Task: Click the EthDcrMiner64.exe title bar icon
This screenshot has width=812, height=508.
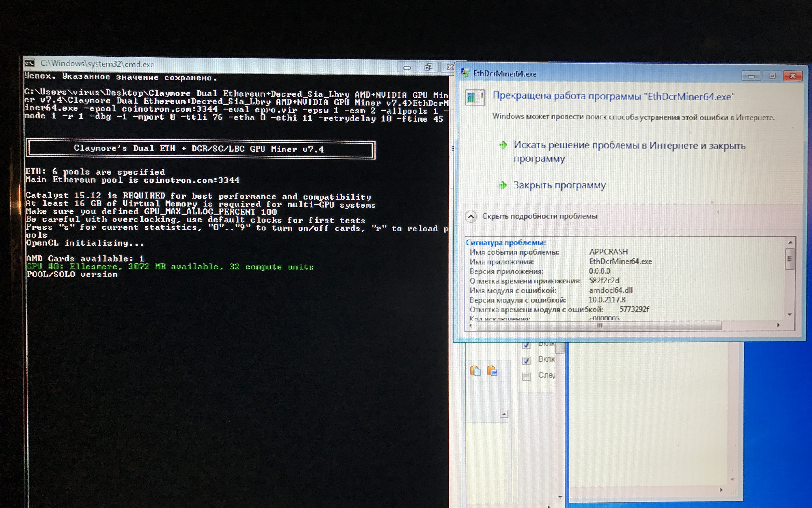Action: [x=465, y=73]
